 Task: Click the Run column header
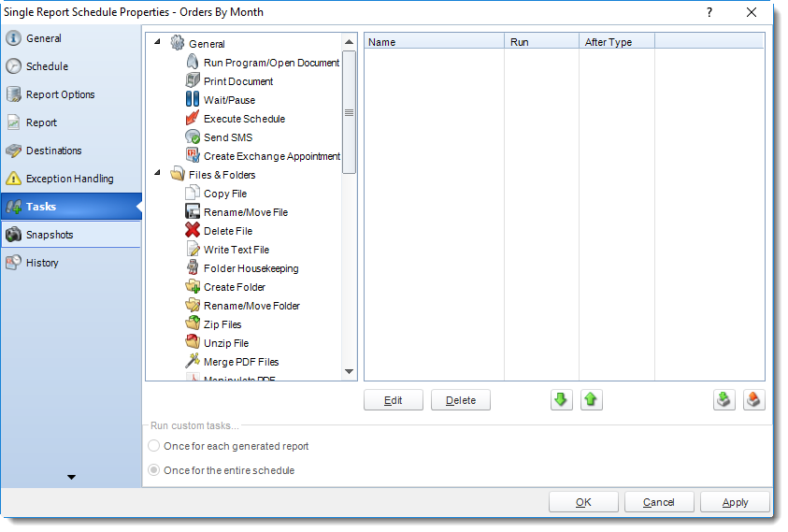click(542, 42)
